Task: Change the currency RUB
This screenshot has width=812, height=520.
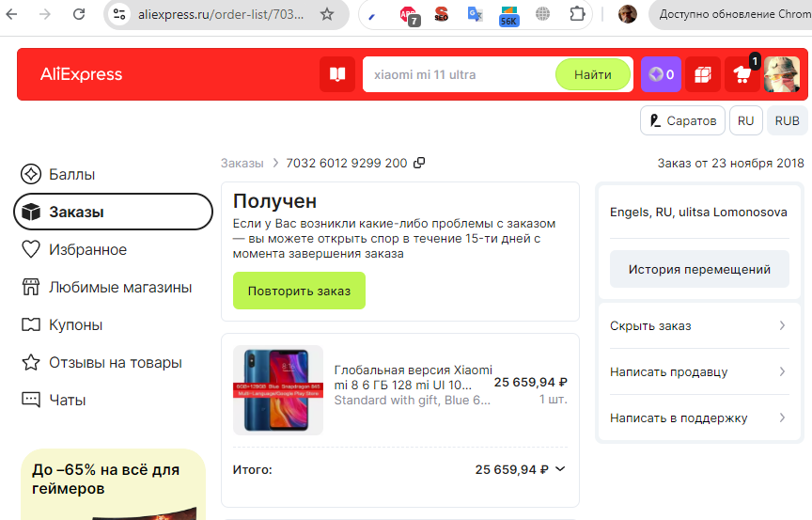Action: pyautogui.click(x=788, y=120)
